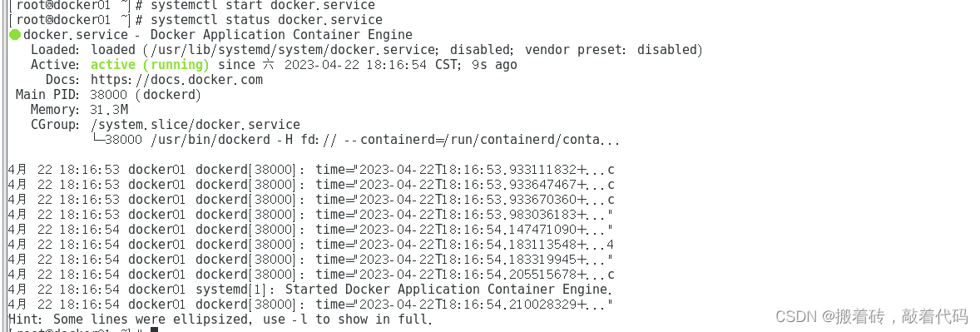This screenshot has width=980, height=332.
Task: Click the tree branch icon before 38000 /usr/bin/dockerd
Action: 97,139
